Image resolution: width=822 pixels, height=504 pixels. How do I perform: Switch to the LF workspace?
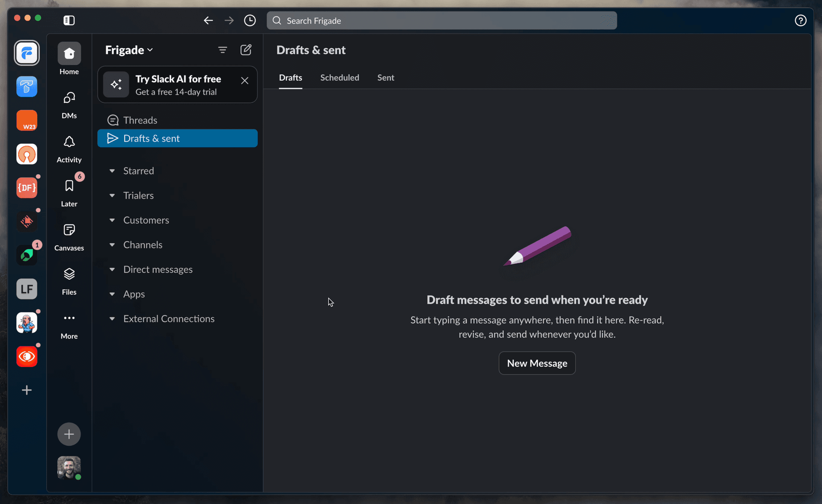click(27, 289)
